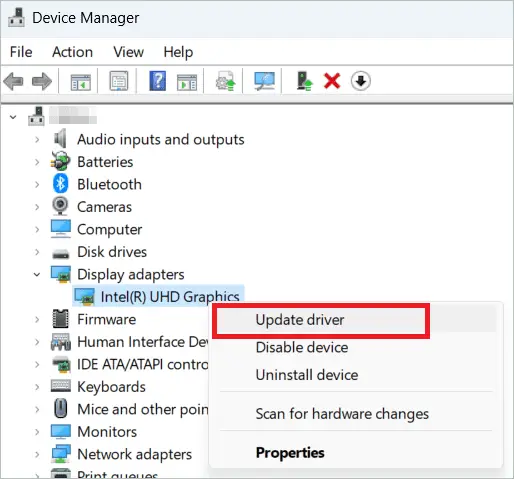Open the Properties sheet toolbar icon
This screenshot has height=479, width=514.
click(x=119, y=81)
